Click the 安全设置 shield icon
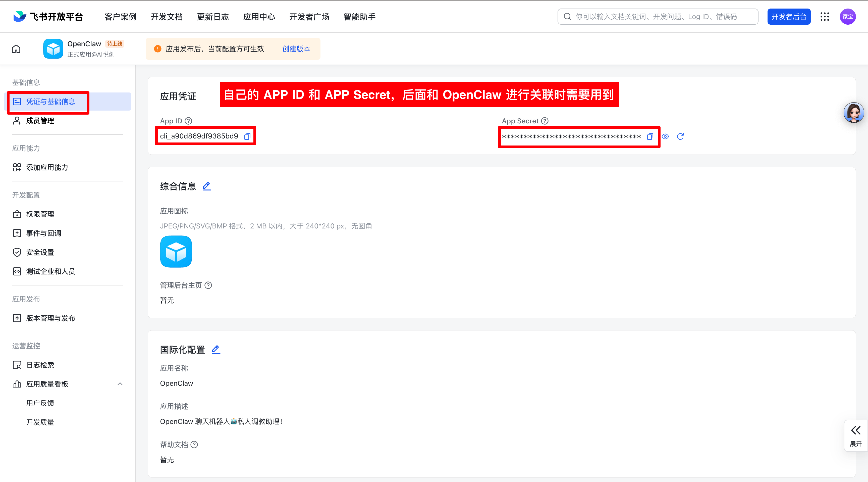 click(x=17, y=253)
